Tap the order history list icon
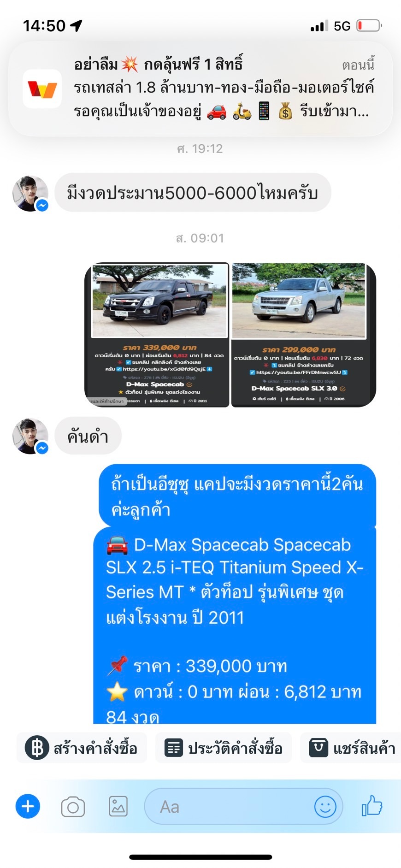Screen dimensions: 401x868 tap(174, 747)
